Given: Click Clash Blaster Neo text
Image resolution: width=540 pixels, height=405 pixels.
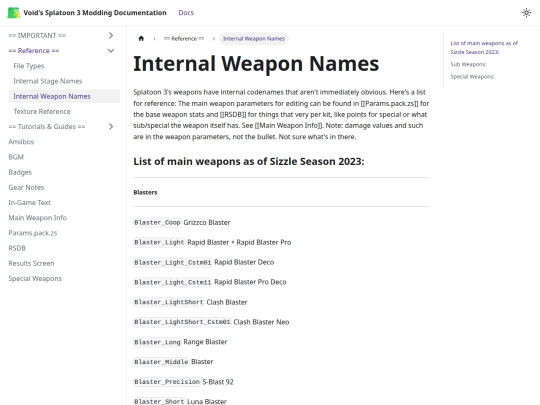Looking at the screenshot, I should (x=261, y=322).
